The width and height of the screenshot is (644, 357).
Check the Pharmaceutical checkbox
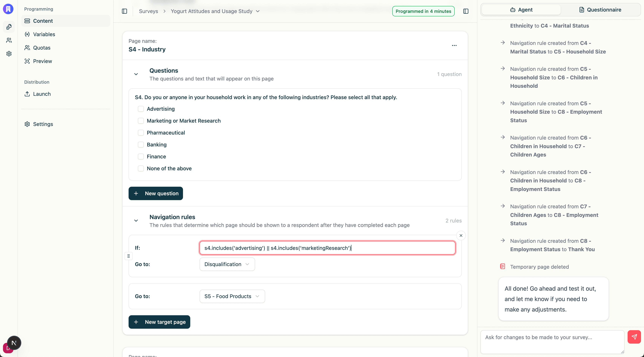tap(141, 133)
